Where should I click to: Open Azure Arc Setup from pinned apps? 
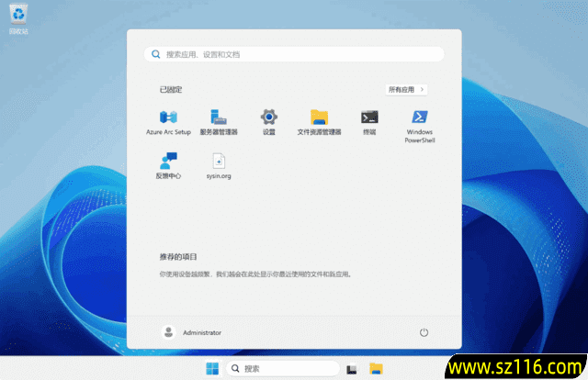[168, 117]
